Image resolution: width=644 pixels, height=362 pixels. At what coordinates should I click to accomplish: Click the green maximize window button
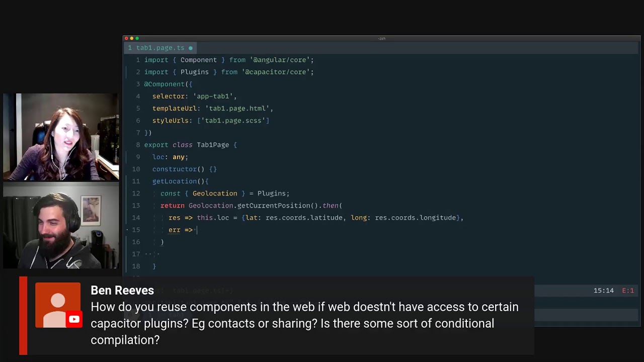tap(137, 38)
